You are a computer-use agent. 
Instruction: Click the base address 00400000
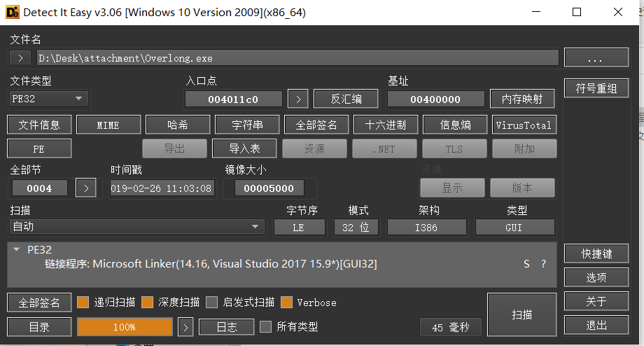click(435, 99)
